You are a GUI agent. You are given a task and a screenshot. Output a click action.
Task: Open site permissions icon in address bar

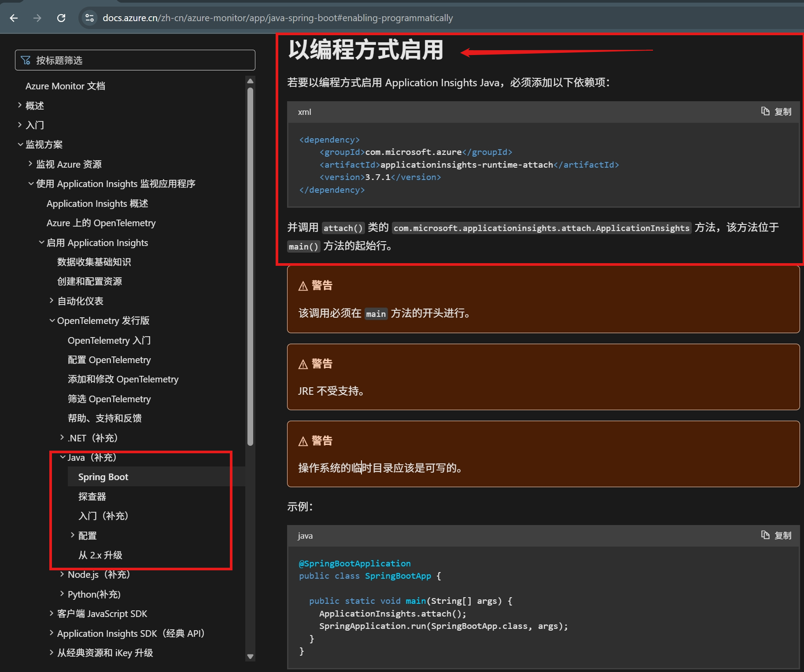coord(89,18)
